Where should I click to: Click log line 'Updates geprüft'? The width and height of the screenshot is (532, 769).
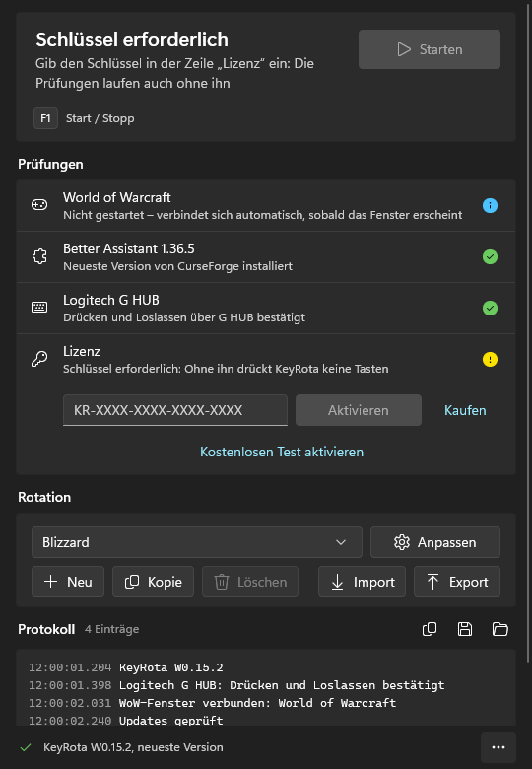tap(171, 721)
